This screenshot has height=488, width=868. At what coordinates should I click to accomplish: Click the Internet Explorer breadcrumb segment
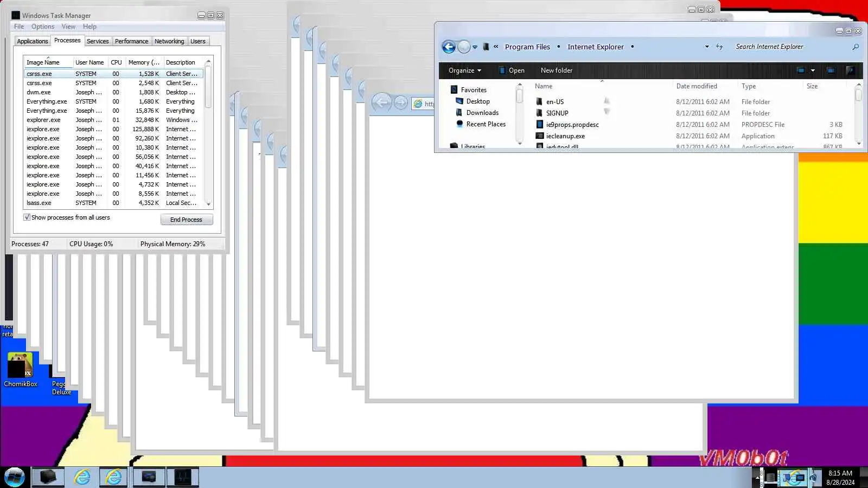pyautogui.click(x=596, y=47)
